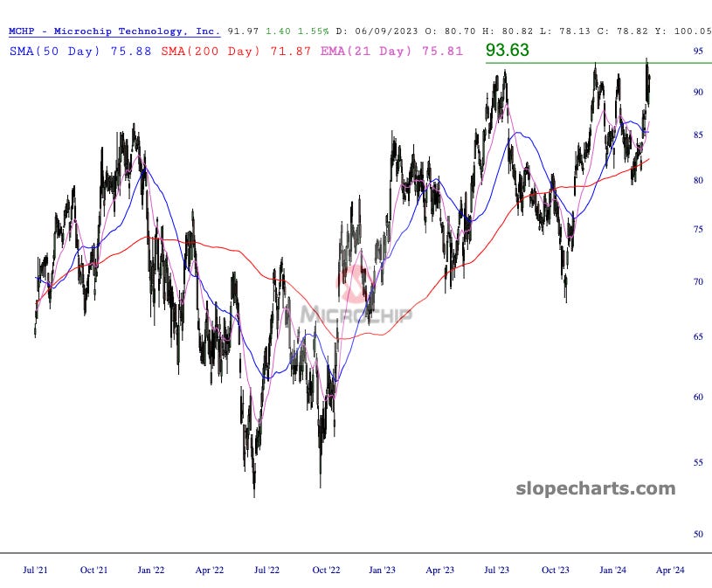Click the Oct '23 date axis label

click(x=555, y=570)
